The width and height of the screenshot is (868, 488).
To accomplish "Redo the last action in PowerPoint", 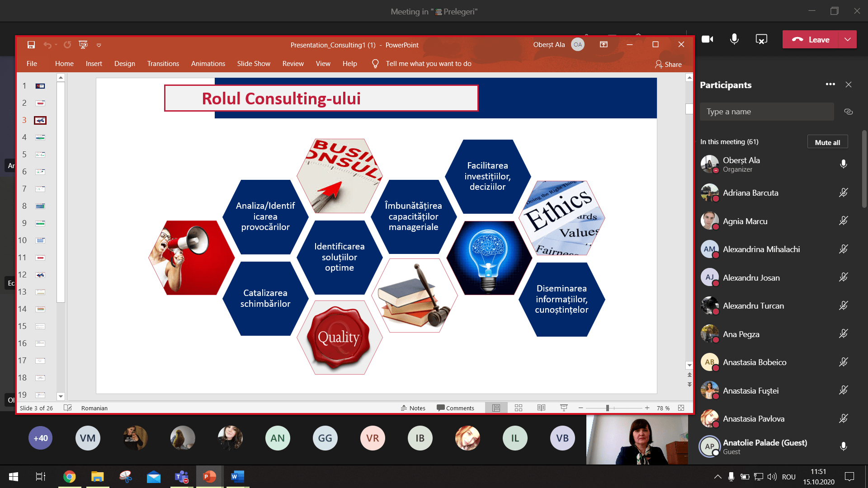I will [67, 45].
